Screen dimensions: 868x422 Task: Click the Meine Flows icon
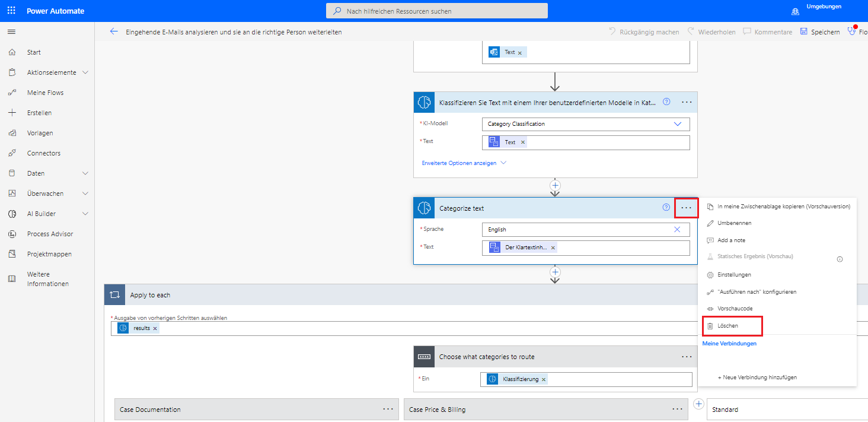[12, 93]
